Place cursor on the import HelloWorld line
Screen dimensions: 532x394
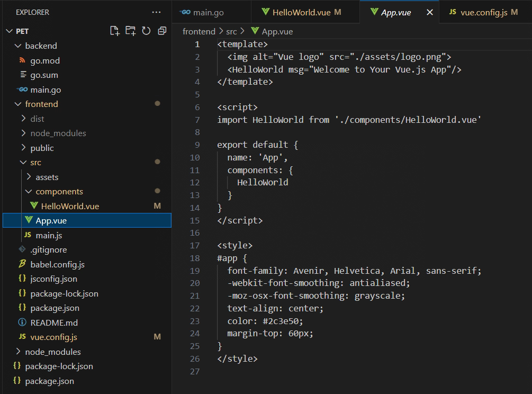349,120
